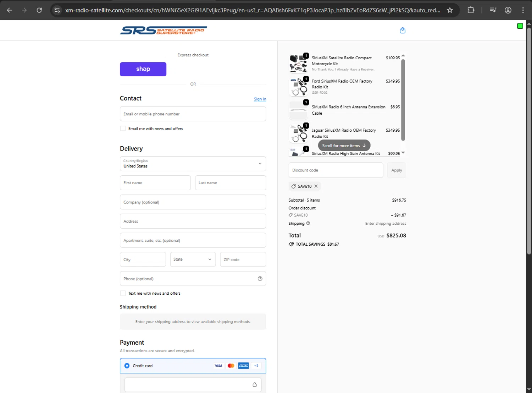Click the page scrollbar up arrow
Viewport: 532px width, 393px height.
(529, 24)
